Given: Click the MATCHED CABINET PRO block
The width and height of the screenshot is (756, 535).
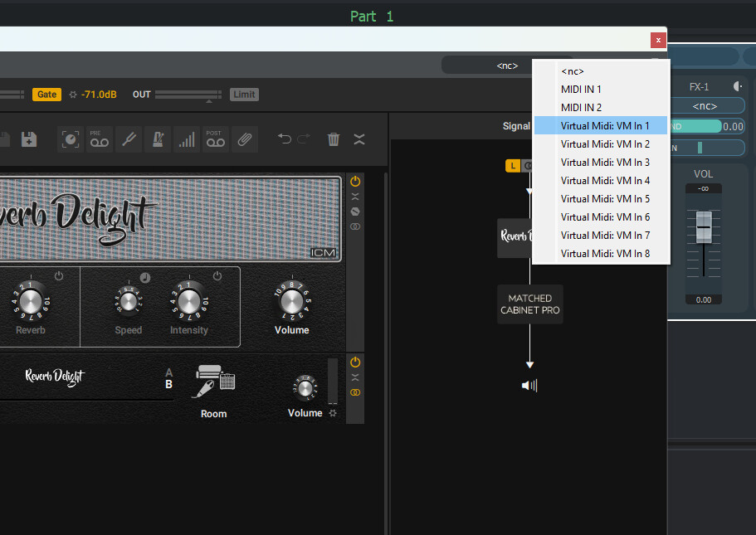Looking at the screenshot, I should pyautogui.click(x=530, y=304).
